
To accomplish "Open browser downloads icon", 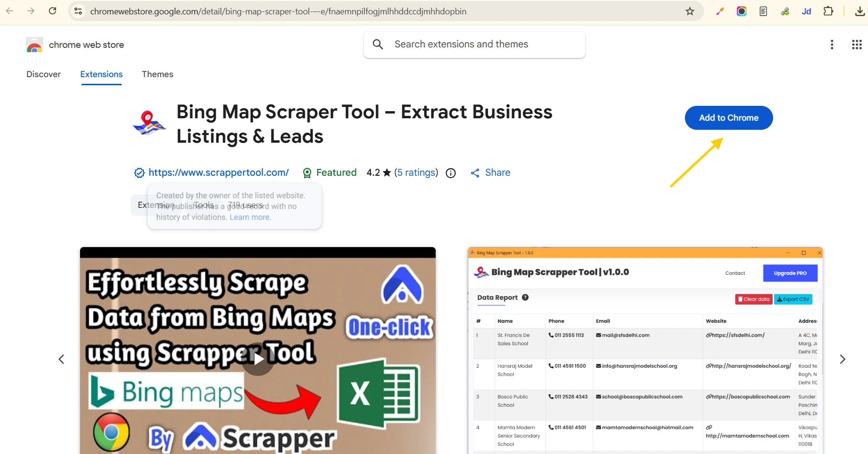I will click(x=860, y=11).
